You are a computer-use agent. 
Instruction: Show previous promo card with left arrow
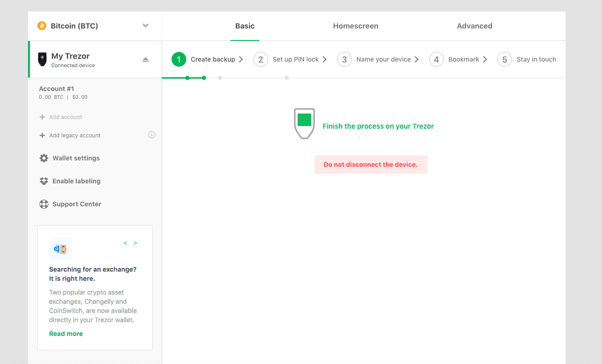tap(125, 243)
